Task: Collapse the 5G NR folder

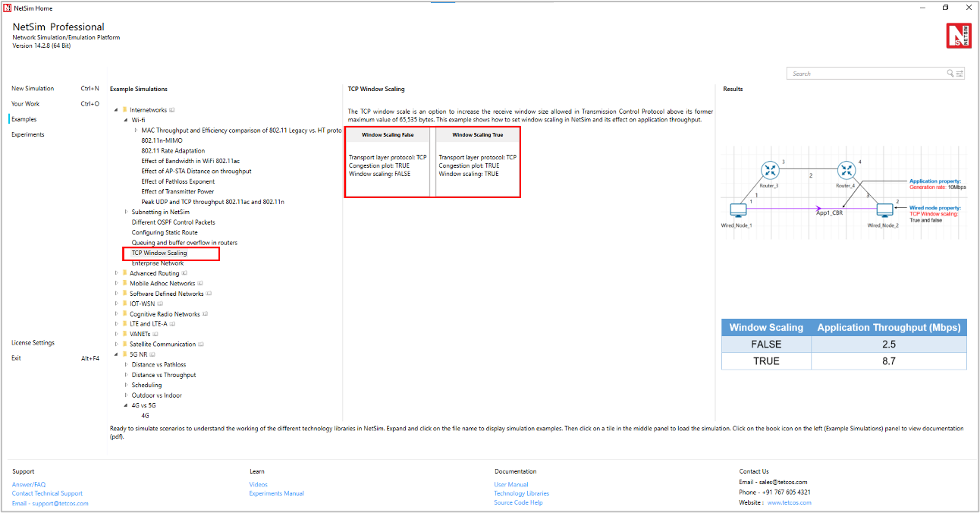Action: coord(116,354)
